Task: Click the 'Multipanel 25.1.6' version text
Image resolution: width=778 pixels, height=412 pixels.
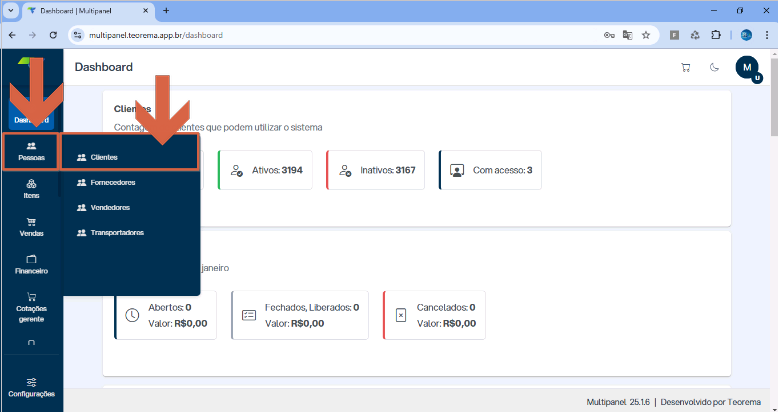Action: pyautogui.click(x=618, y=402)
